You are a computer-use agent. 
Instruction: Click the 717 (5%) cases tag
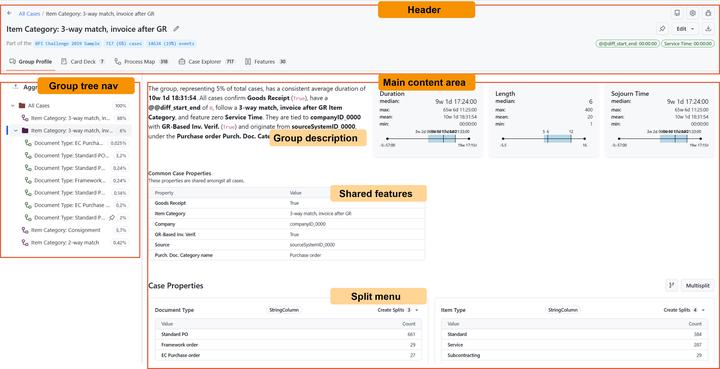coord(124,44)
